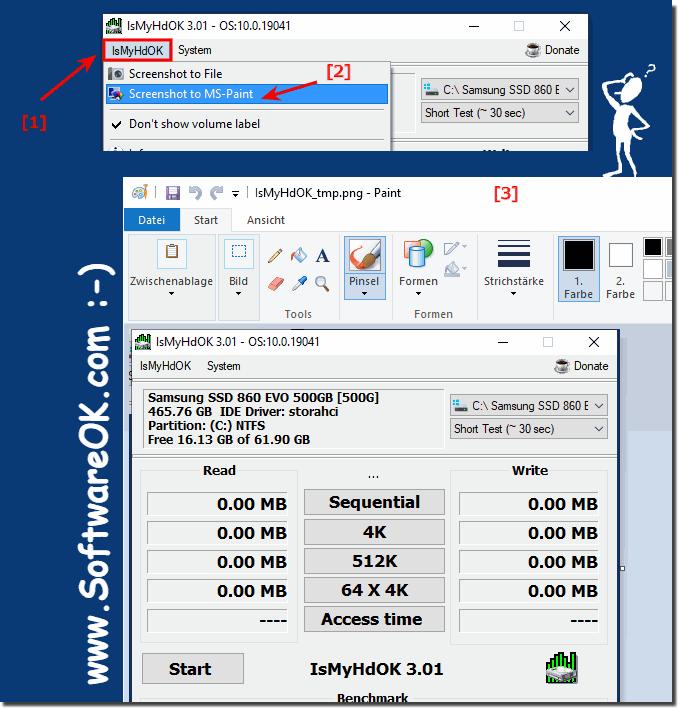Select 2. Farbe white color swatch
Viewport: 679px width, 709px height.
[x=621, y=255]
